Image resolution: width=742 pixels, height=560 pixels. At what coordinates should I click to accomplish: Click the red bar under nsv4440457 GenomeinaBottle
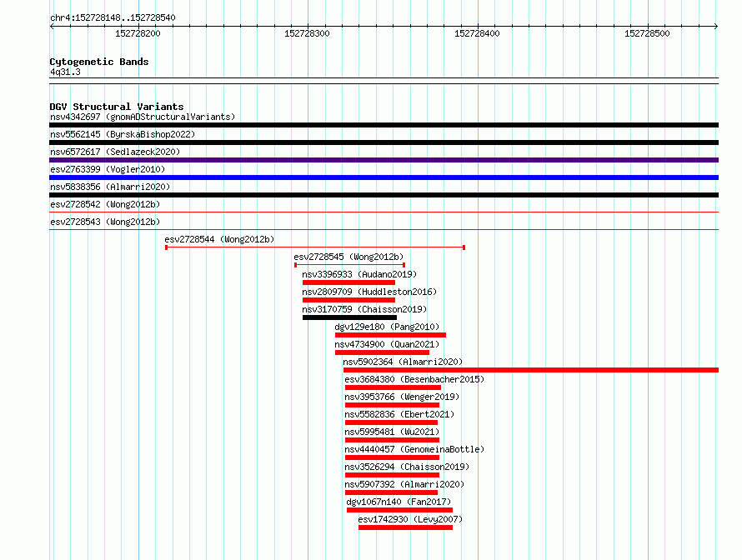pyautogui.click(x=393, y=457)
